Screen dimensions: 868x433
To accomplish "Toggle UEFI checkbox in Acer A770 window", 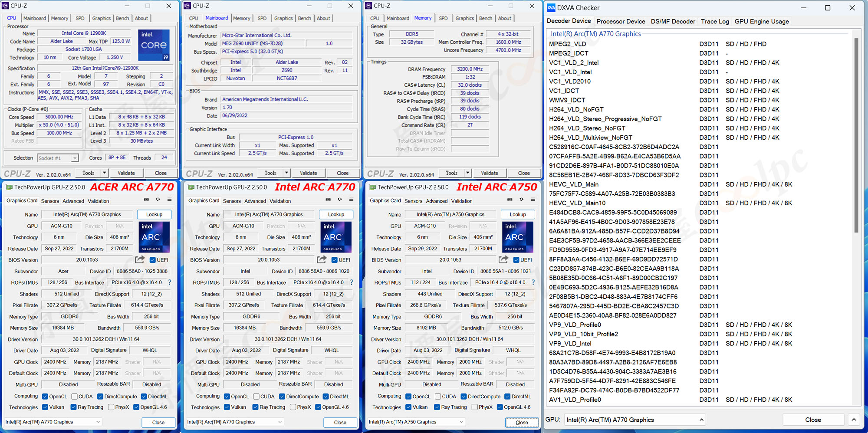I will 153,260.
